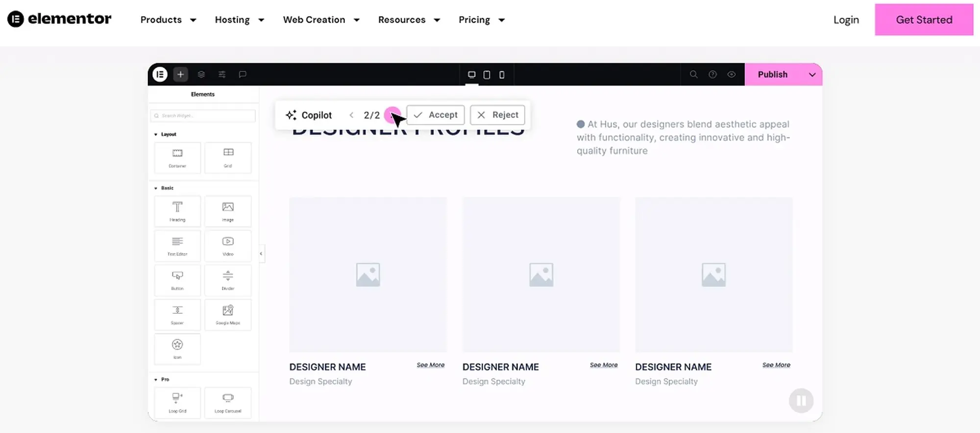
Task: Click the 'At Hus, our designers' paragraph
Action: [683, 137]
